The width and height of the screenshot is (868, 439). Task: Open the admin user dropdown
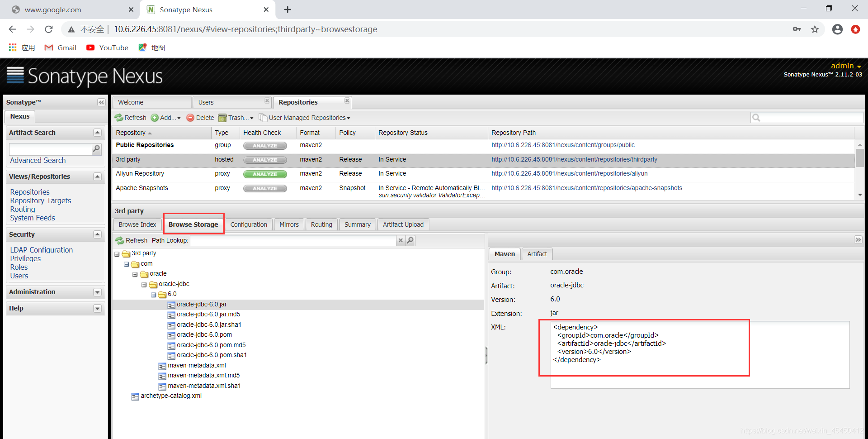846,66
